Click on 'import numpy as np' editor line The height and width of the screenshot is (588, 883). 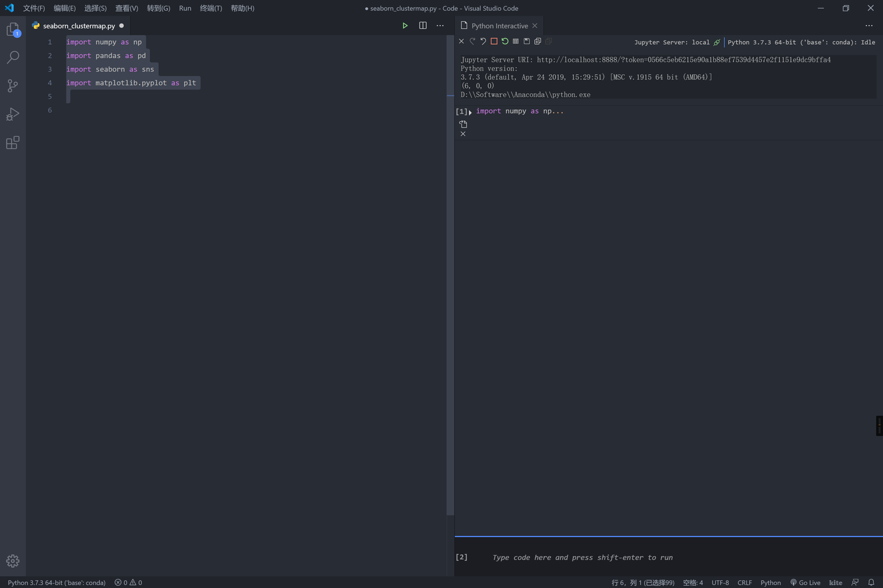click(104, 42)
